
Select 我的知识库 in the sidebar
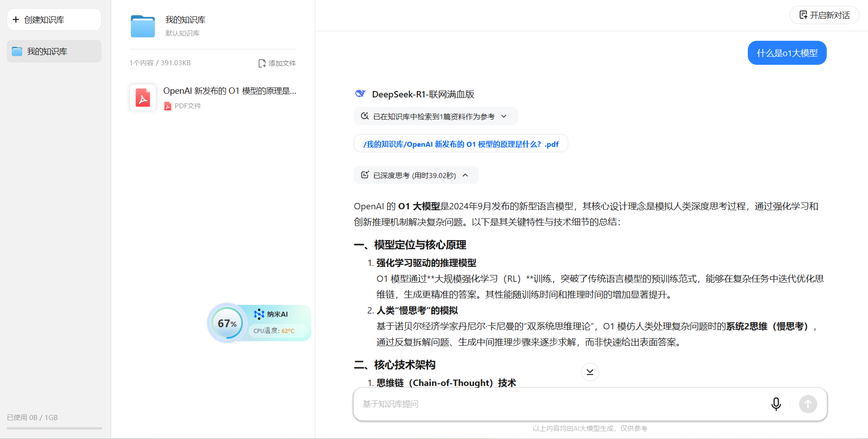click(x=54, y=51)
